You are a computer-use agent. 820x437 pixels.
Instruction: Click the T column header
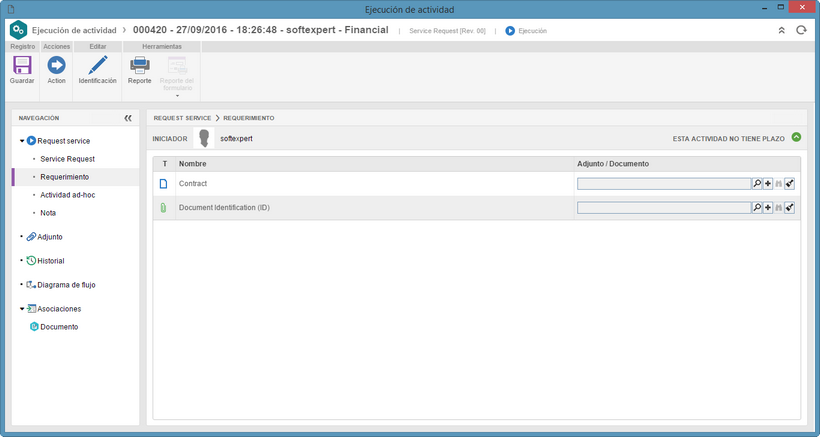(x=165, y=164)
